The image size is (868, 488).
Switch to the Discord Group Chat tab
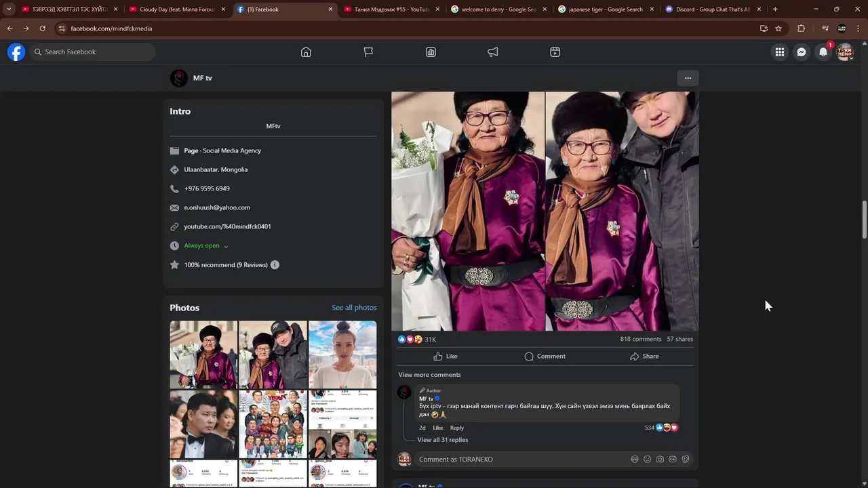[713, 9]
